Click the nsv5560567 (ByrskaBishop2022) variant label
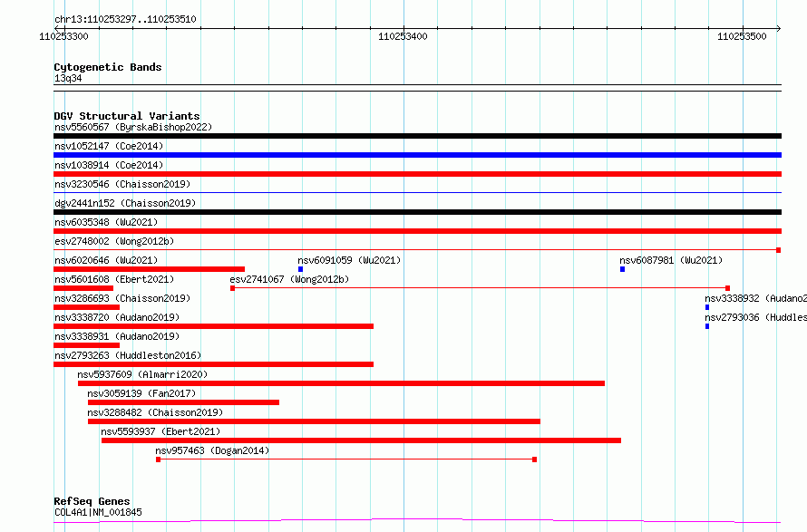Screen dimensions: 807x532 133,127
